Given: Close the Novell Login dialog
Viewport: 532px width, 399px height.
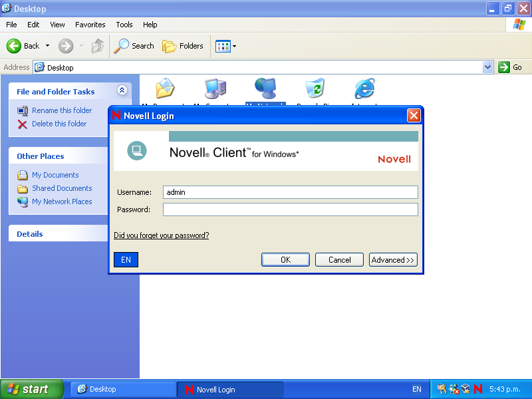Looking at the screenshot, I should click(414, 116).
